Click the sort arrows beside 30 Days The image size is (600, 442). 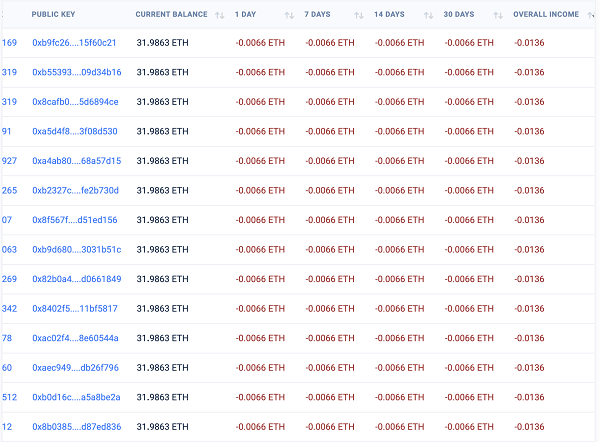pos(497,15)
